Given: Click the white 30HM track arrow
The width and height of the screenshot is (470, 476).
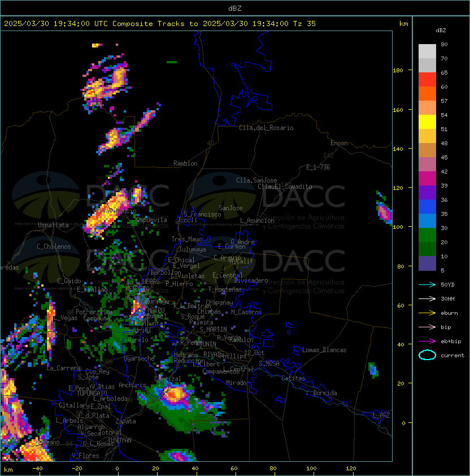Looking at the screenshot, I should [x=427, y=298].
